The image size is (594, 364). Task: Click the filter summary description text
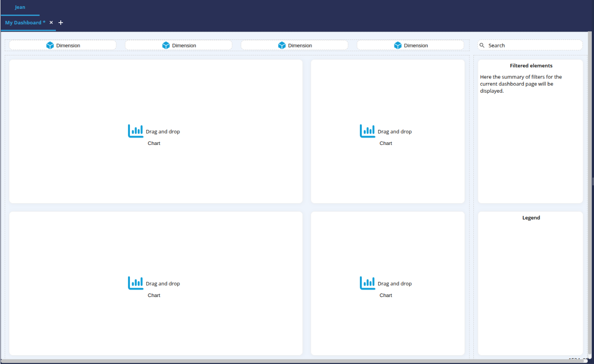pos(521,84)
